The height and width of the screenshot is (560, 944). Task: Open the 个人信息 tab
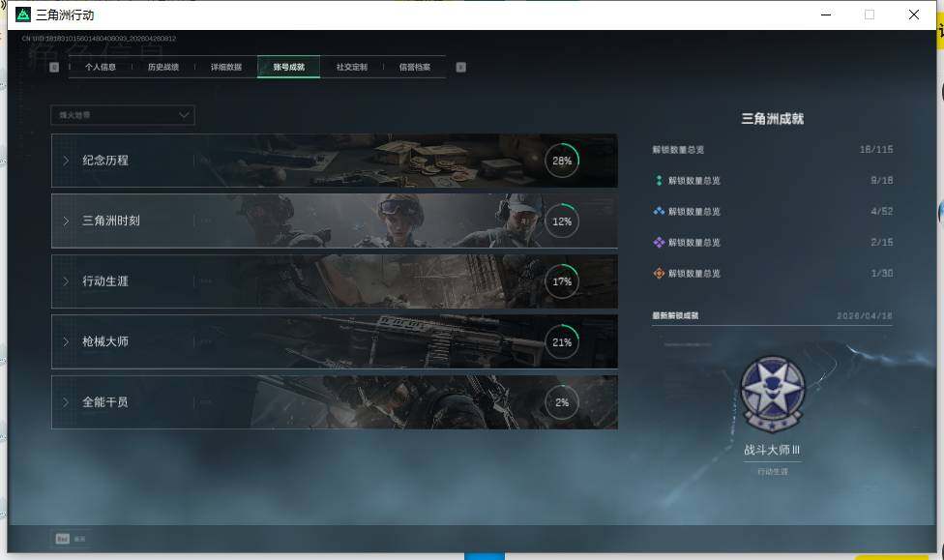pyautogui.click(x=100, y=67)
